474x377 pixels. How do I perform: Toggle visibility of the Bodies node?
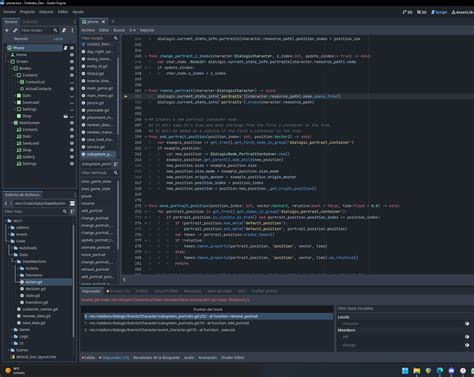(x=72, y=68)
